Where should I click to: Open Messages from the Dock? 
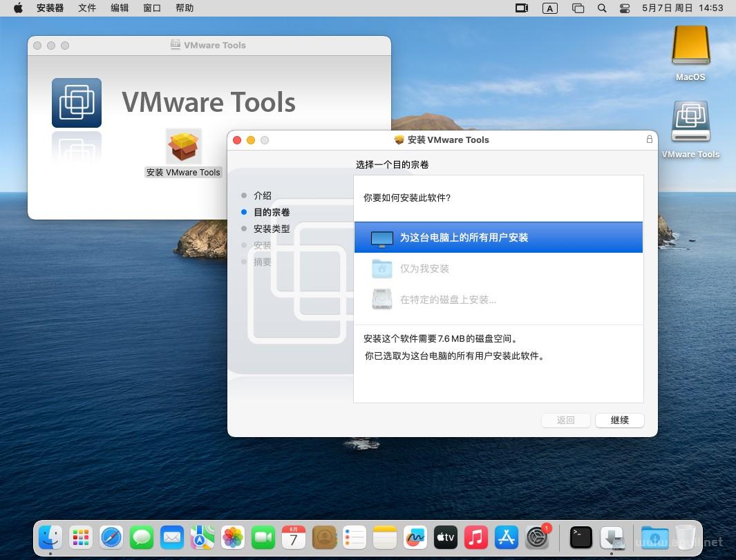click(142, 537)
